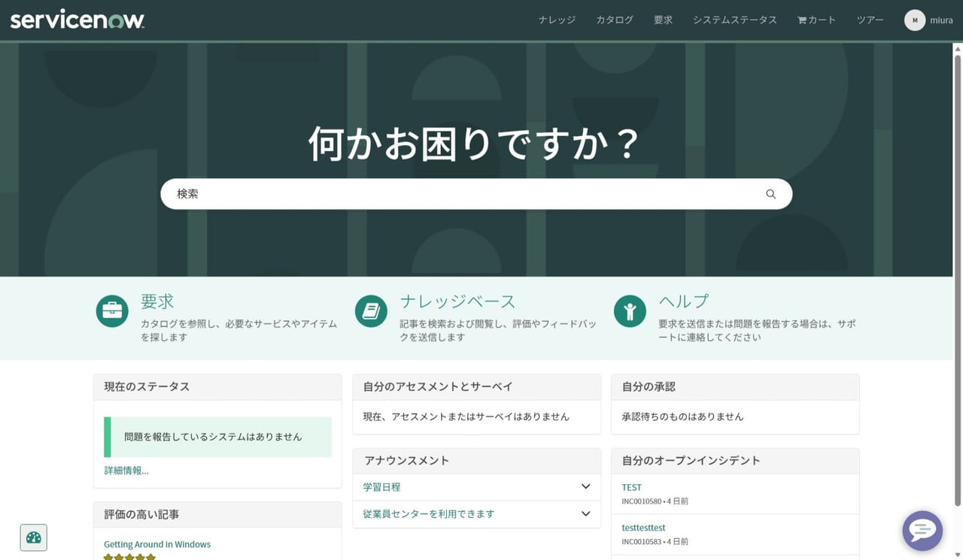Open the testtesttest incident
This screenshot has width=963, height=560.
643,528
